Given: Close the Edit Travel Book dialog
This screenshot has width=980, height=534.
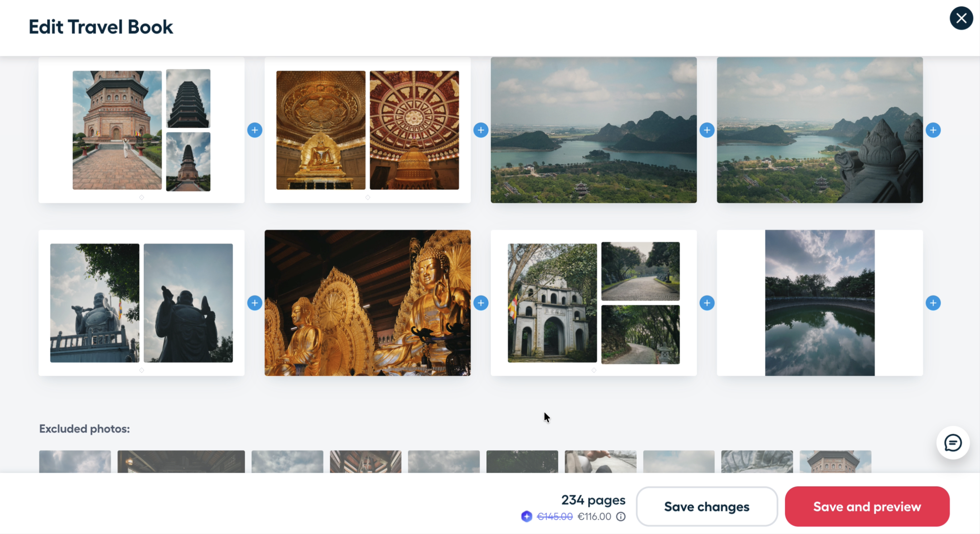Looking at the screenshot, I should tap(961, 18).
